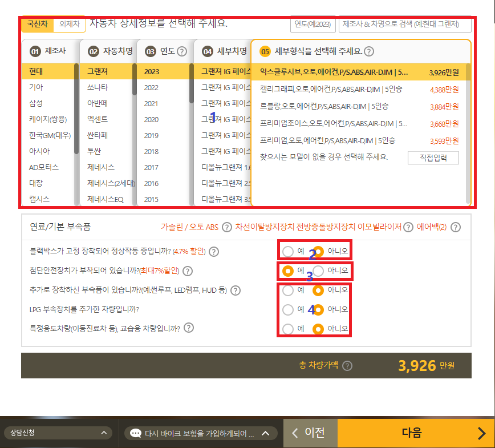Open help icon after 이모빌라이저
The width and height of the screenshot is (495, 448).
point(408,227)
